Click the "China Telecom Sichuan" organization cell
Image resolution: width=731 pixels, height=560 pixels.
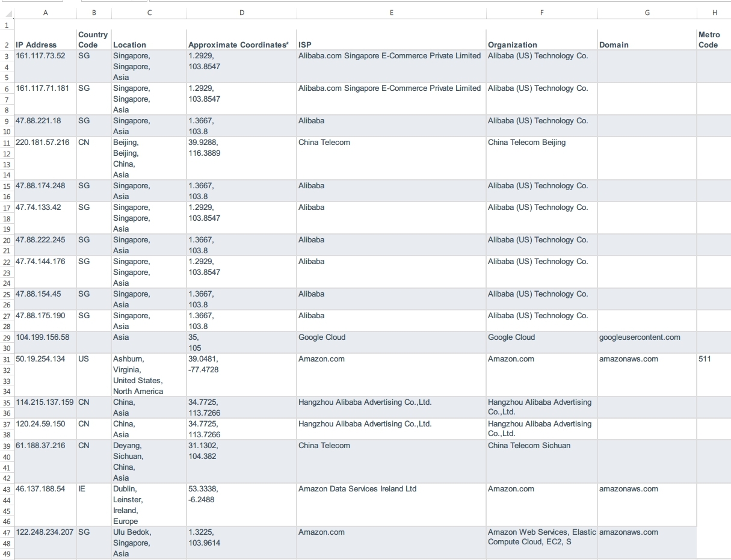[541, 461]
